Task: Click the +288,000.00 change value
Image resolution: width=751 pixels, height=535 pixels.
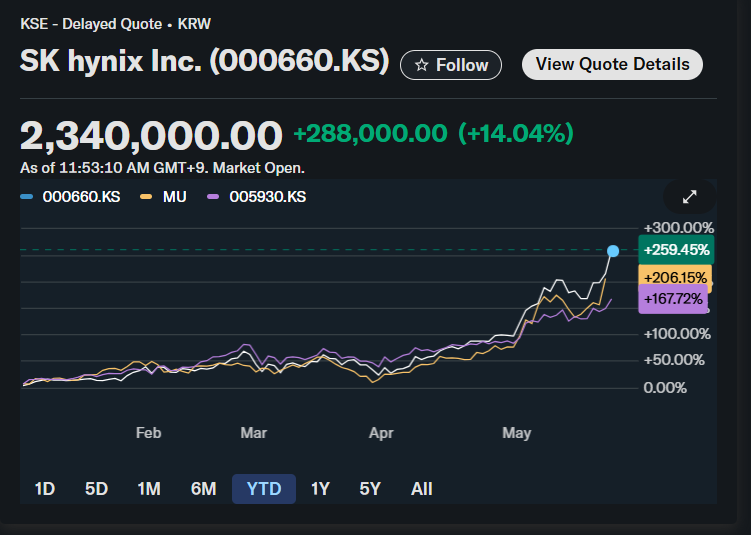Action: pos(370,133)
